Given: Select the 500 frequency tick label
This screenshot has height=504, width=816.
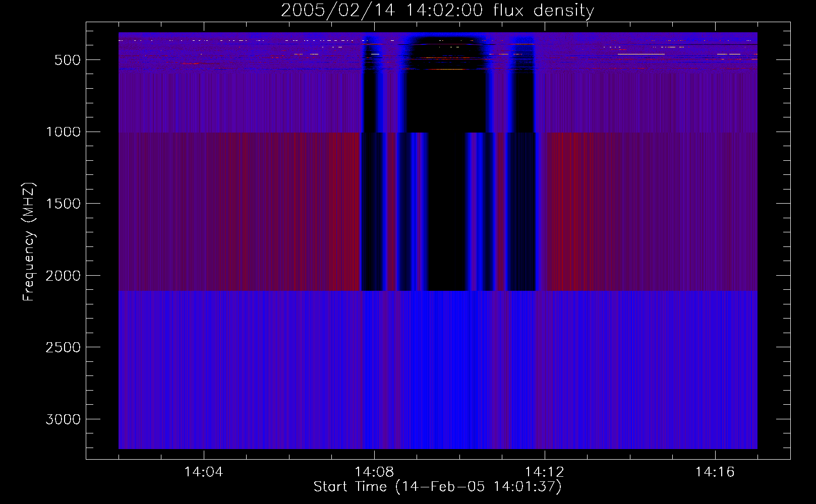Looking at the screenshot, I should click(x=68, y=60).
